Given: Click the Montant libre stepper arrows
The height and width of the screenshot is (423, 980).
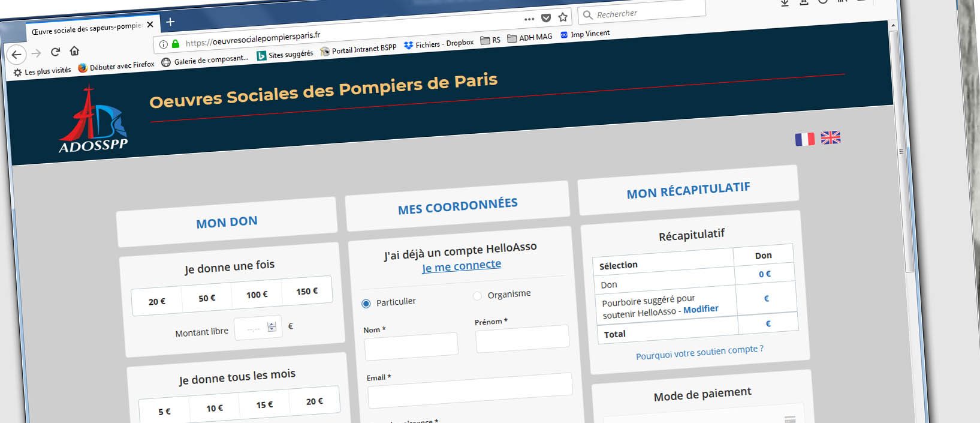Looking at the screenshot, I should pos(272,327).
